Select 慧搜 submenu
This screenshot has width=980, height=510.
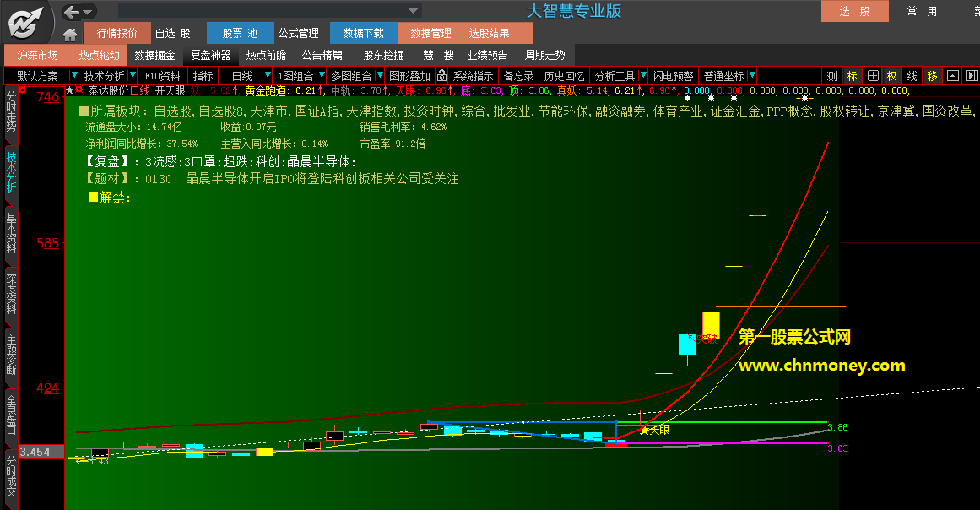(438, 55)
